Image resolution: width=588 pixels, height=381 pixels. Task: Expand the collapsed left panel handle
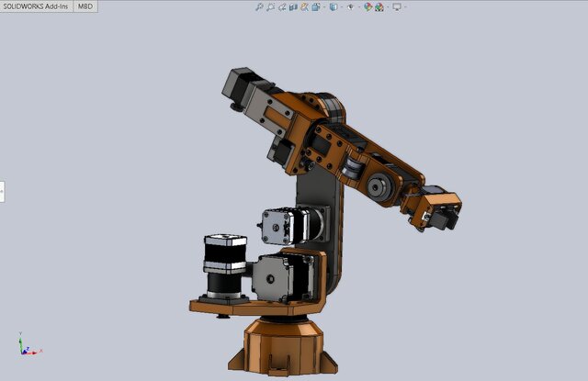(x=2, y=191)
